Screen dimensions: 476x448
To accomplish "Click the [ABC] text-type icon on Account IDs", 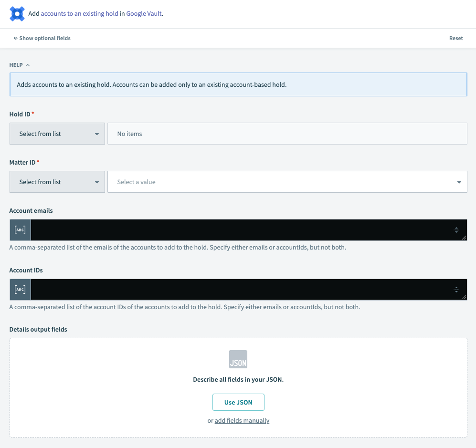I will (20, 289).
